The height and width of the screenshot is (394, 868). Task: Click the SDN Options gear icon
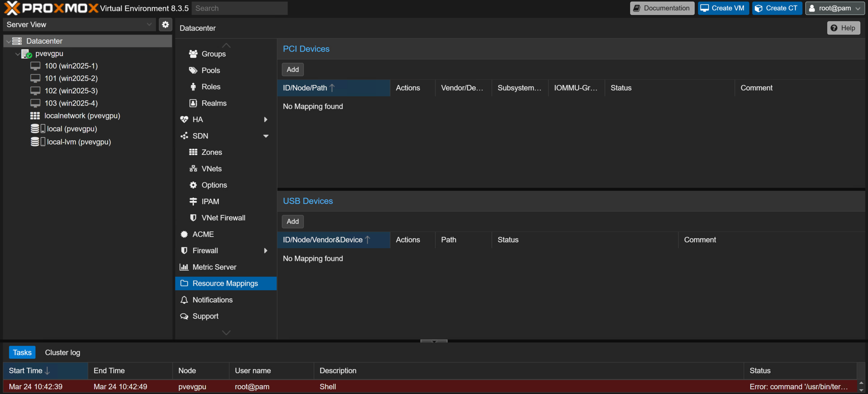[x=193, y=185]
